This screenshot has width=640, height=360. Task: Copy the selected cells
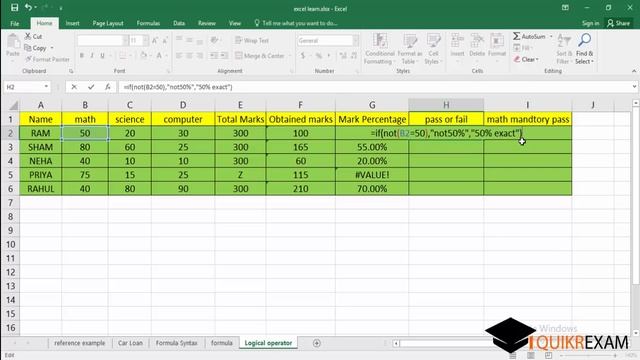tap(36, 48)
